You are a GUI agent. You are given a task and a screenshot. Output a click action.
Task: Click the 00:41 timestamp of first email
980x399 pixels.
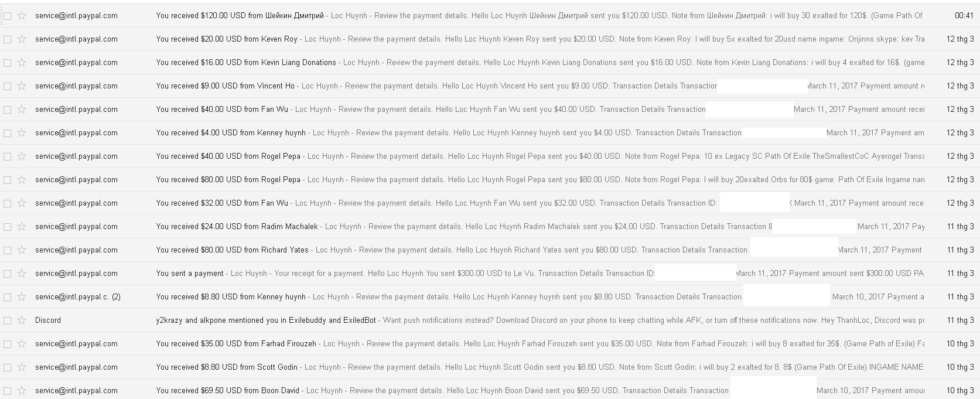964,16
